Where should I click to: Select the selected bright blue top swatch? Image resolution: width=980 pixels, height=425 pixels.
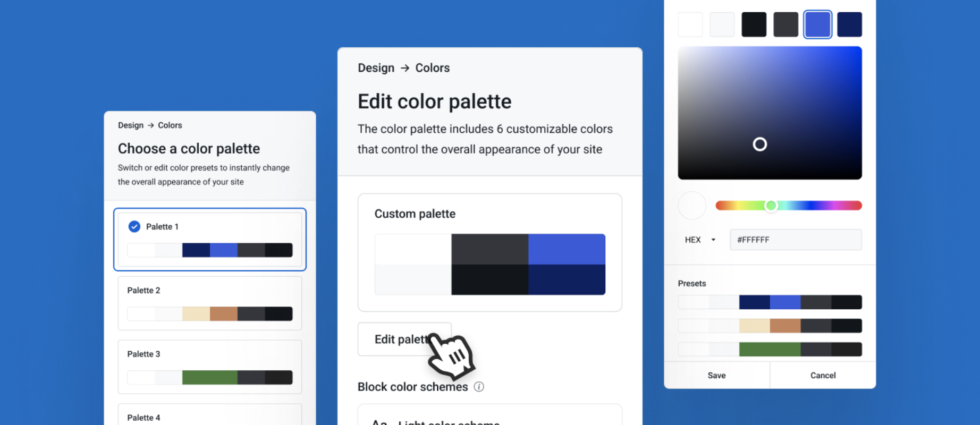pyautogui.click(x=817, y=24)
